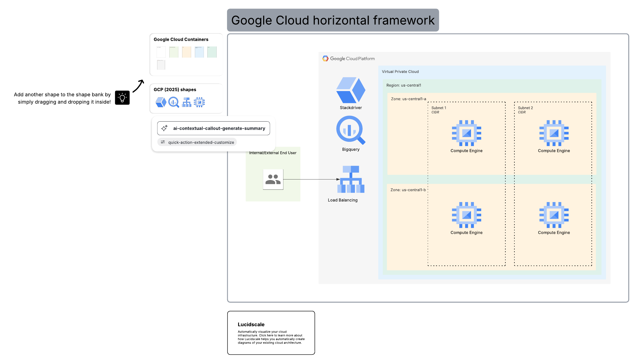Click the lightbulb tip icon
This screenshot has width=638, height=364.
tap(122, 98)
